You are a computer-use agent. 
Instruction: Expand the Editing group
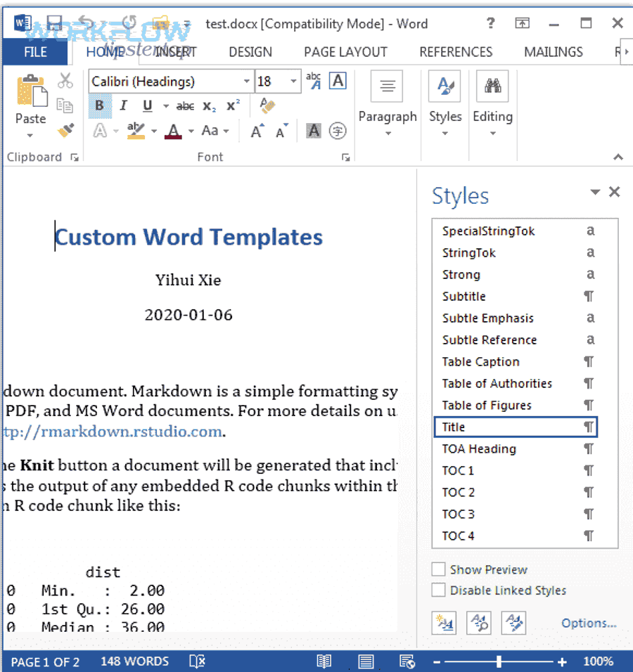(x=493, y=104)
